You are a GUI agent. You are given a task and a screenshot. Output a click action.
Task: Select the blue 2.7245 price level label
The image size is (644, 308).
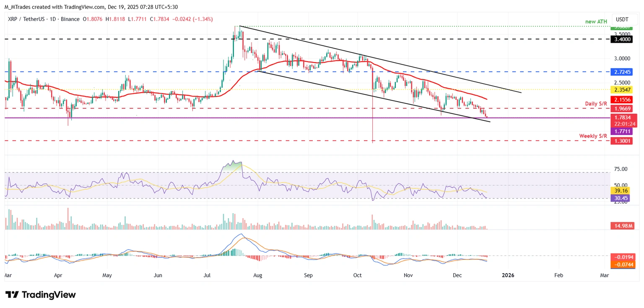click(x=621, y=71)
